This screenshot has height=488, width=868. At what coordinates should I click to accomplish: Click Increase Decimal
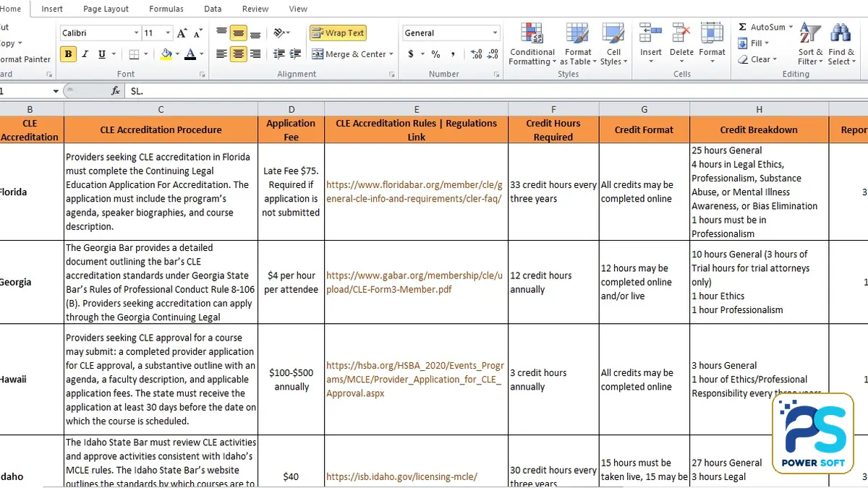[476, 54]
